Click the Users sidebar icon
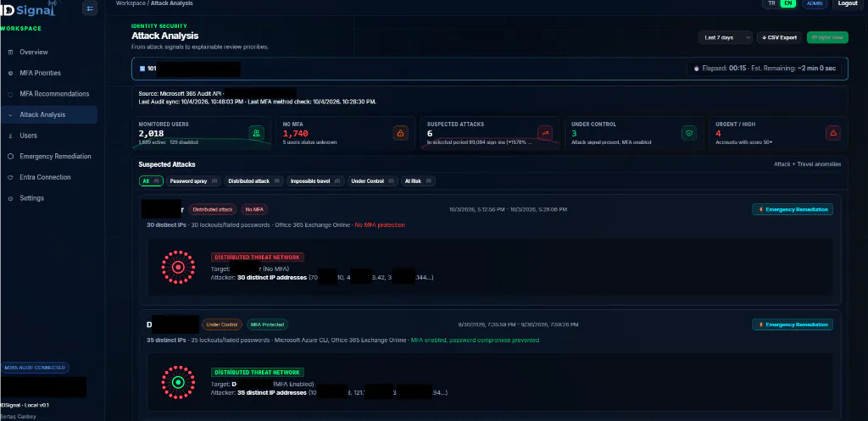 click(x=10, y=136)
